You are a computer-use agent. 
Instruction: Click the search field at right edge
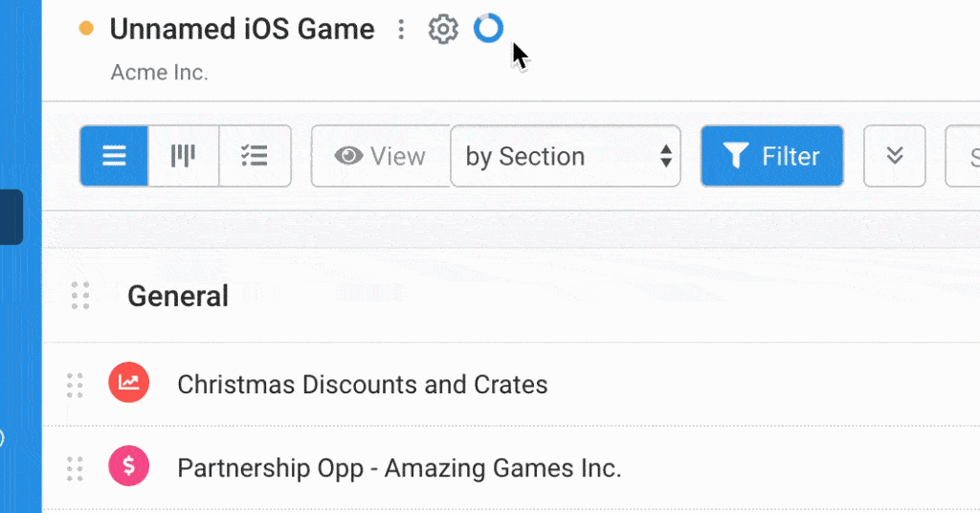pyautogui.click(x=965, y=156)
